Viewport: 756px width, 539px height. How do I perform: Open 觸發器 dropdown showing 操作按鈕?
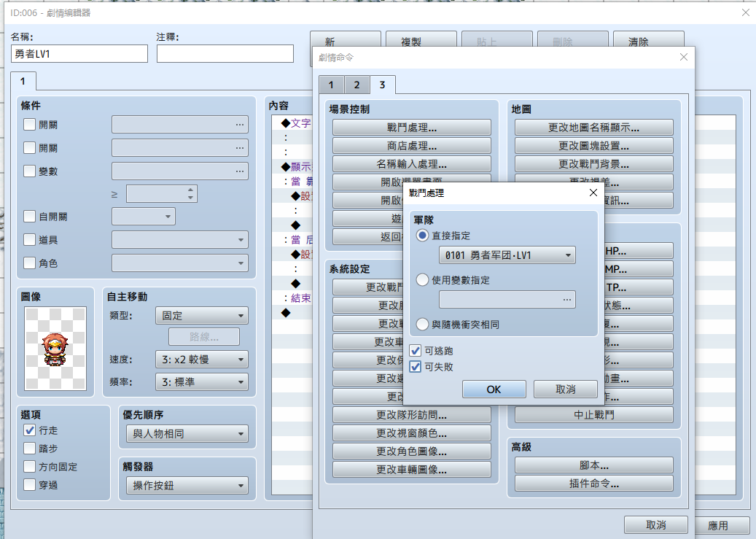(x=187, y=486)
